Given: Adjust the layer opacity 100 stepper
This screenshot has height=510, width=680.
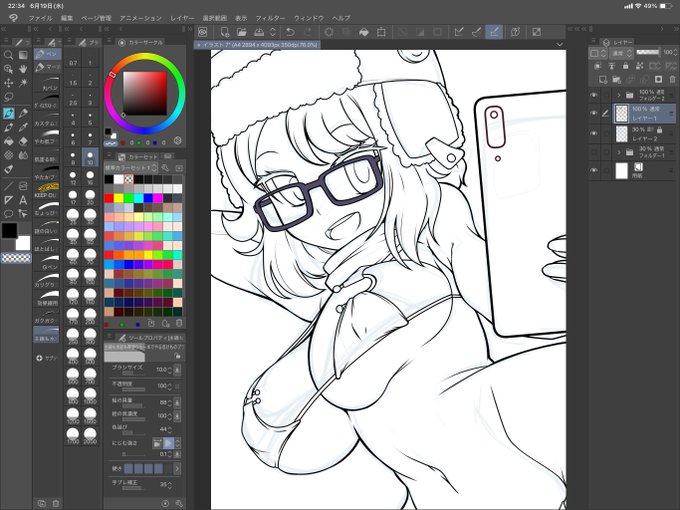Looking at the screenshot, I should (674, 52).
